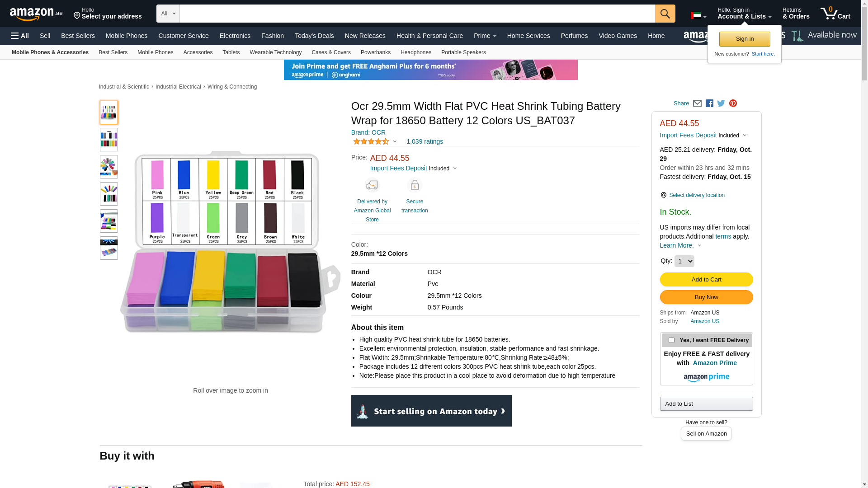Open Today's Deals nav item
Screen dimensions: 868x488
(314, 36)
